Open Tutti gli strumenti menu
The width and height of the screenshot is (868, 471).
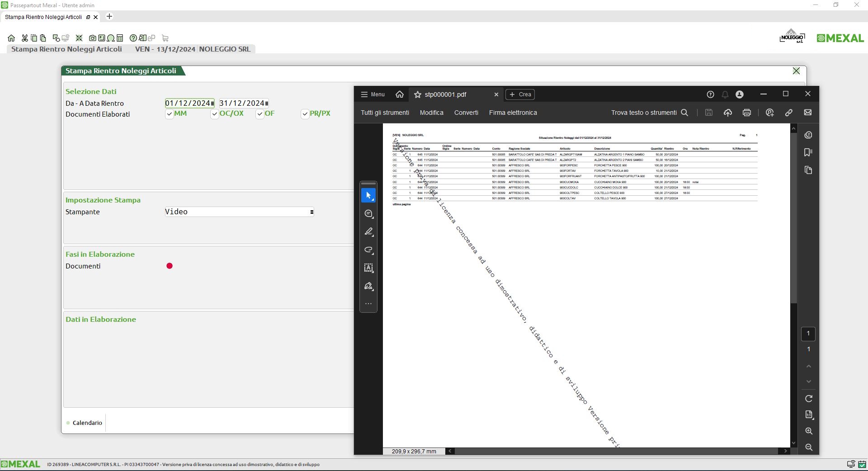click(x=385, y=113)
